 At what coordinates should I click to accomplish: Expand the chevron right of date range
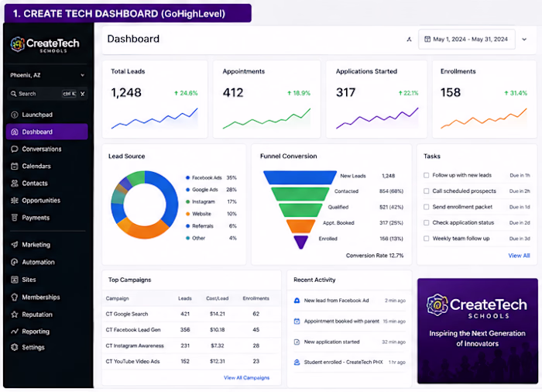pyautogui.click(x=524, y=40)
